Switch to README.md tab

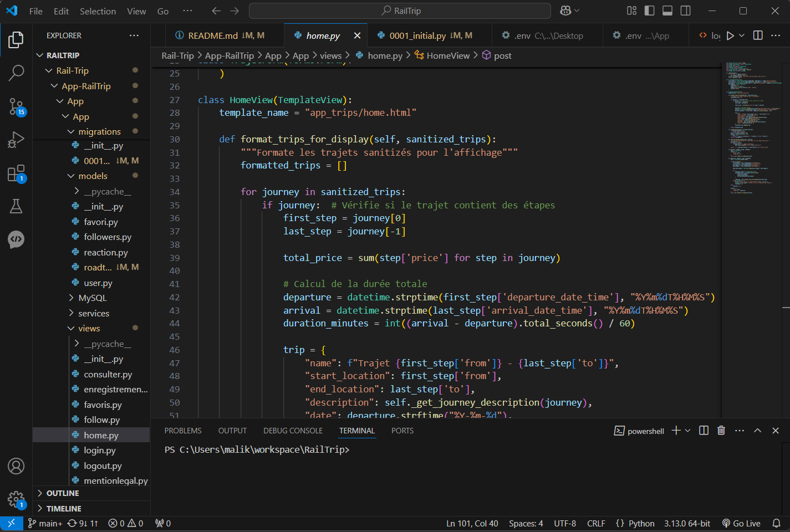click(225, 35)
